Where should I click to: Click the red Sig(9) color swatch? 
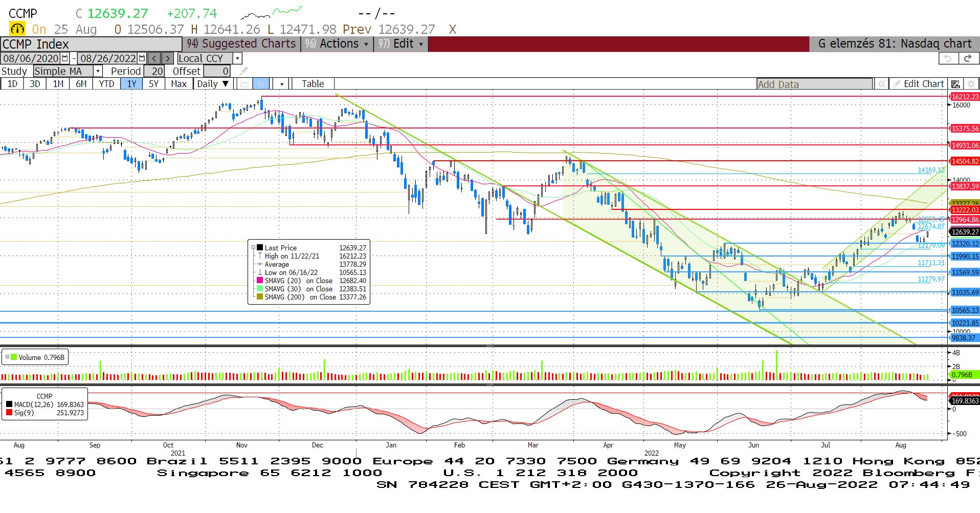[x=9, y=412]
